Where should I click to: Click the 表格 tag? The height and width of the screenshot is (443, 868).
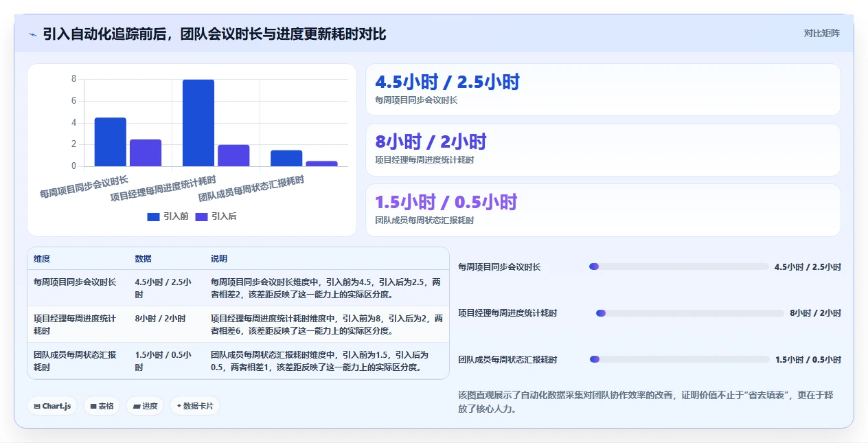(102, 406)
